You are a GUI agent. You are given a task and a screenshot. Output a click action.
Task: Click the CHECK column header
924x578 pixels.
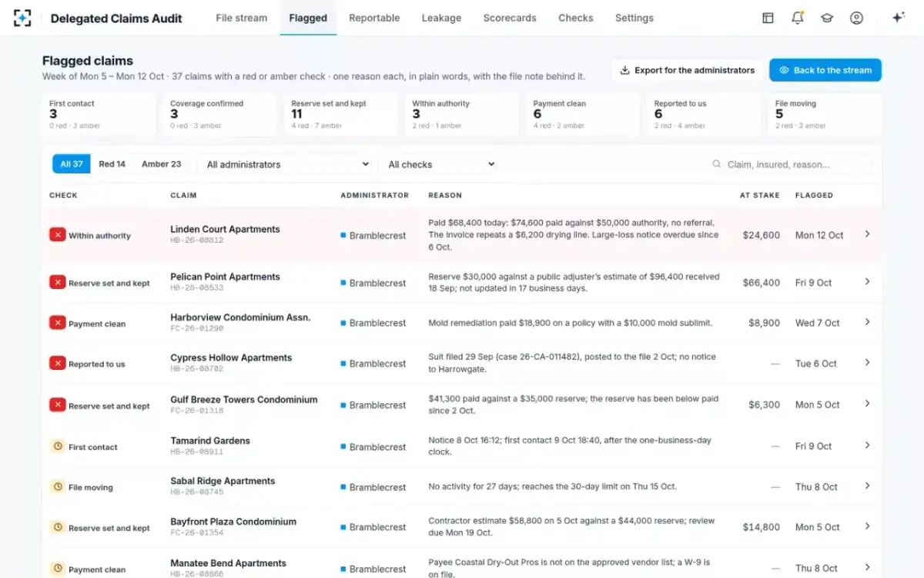(63, 195)
